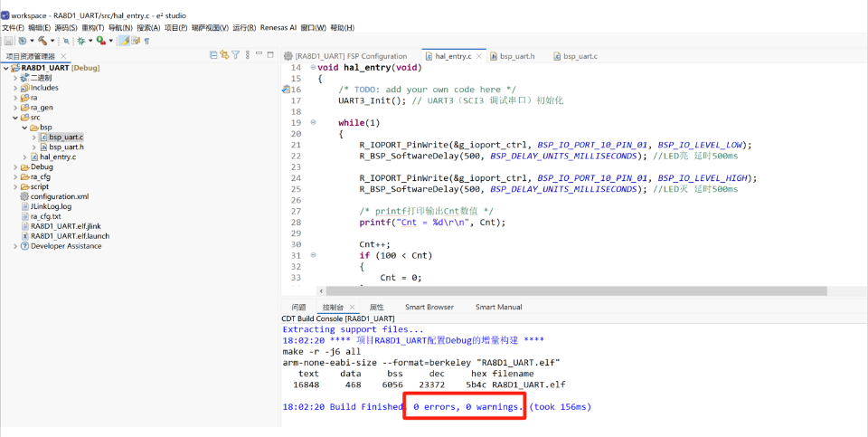Collapse hal_entry function fold marker
Viewport: 868px width, 437px height.
[x=314, y=68]
